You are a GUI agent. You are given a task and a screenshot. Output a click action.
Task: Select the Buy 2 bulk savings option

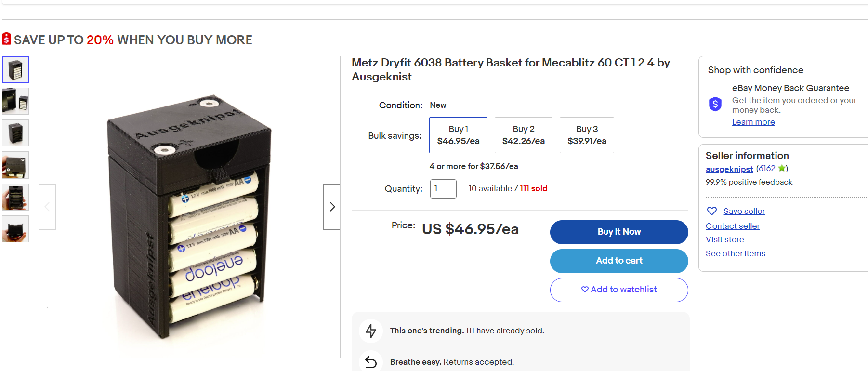point(523,135)
